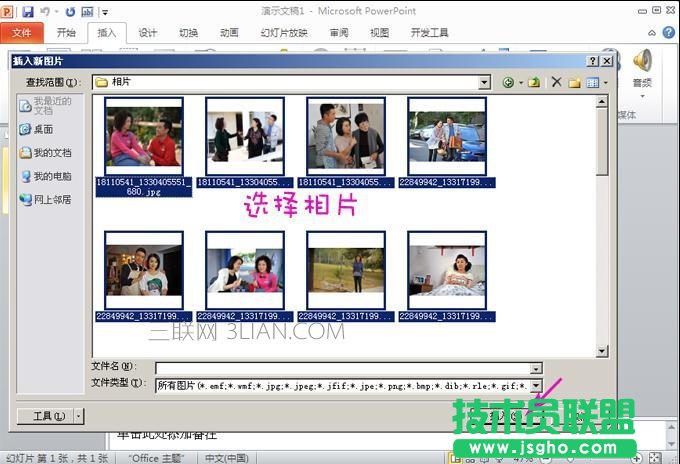This screenshot has width=680, height=464.
Task: Select photo of couple wearing aprons
Action: click(x=144, y=270)
